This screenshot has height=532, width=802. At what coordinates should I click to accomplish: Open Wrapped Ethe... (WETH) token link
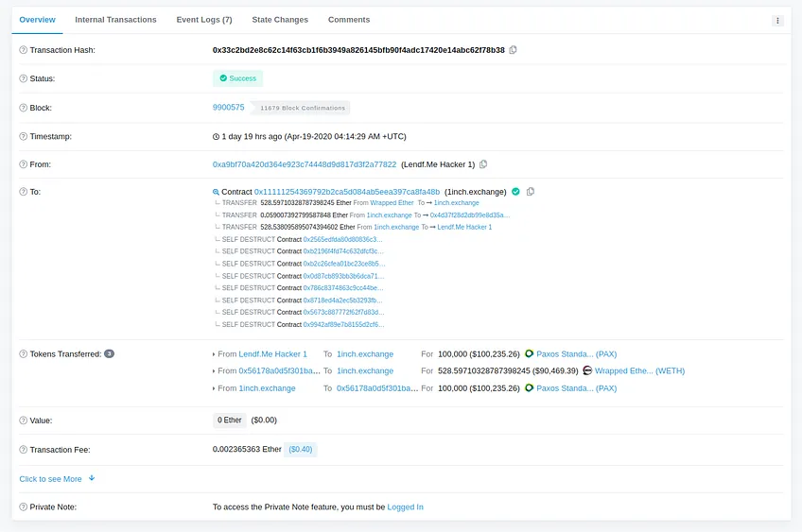coord(639,371)
